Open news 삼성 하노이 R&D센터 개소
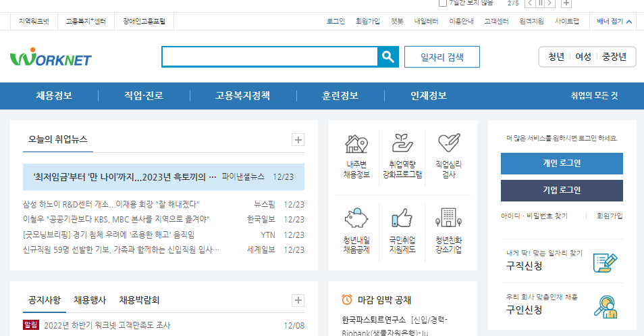 point(111,204)
